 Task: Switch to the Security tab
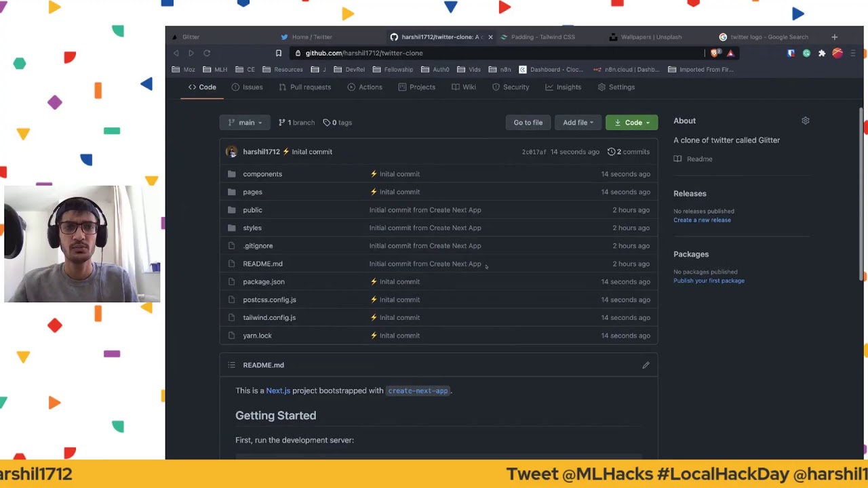tap(511, 87)
